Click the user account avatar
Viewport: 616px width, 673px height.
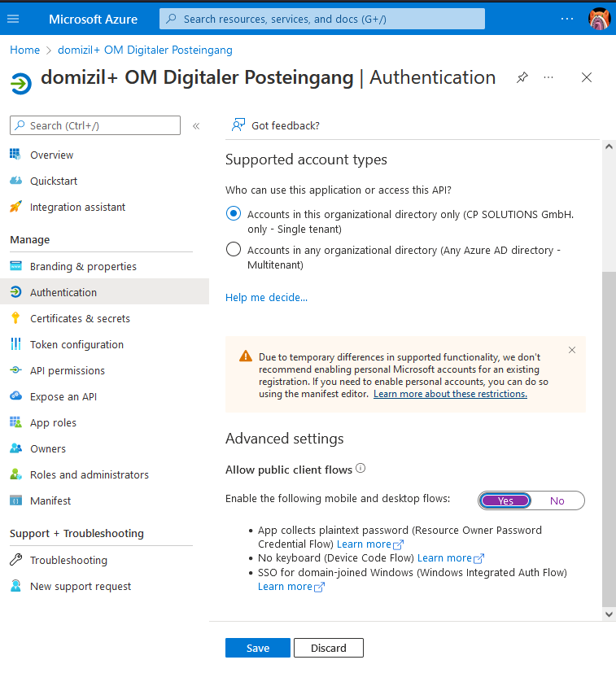click(599, 19)
